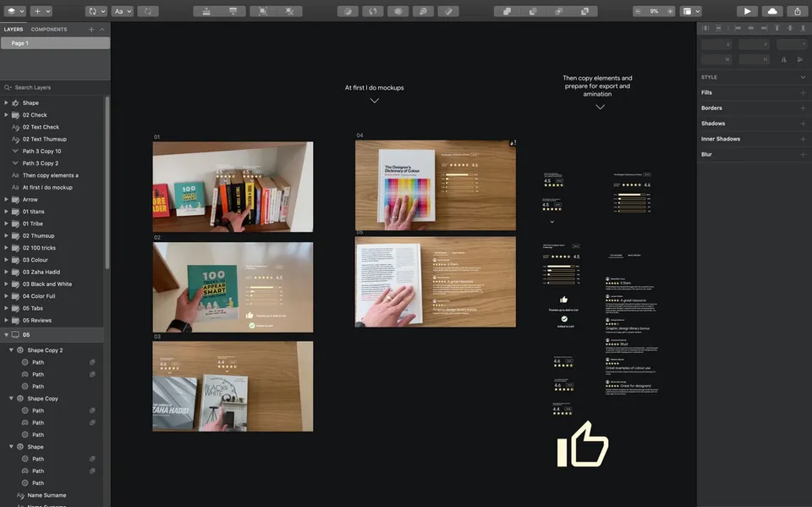Collapse the 05 artboard in layer list

pos(6,335)
